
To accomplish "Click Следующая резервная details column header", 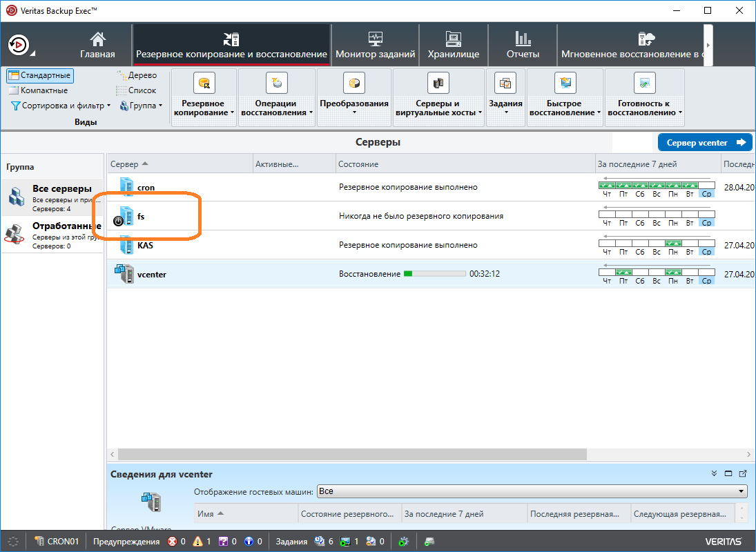I will point(682,514).
